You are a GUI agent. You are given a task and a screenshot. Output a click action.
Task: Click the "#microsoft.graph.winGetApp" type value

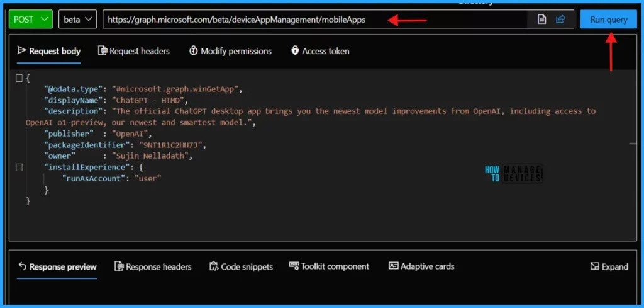(x=175, y=89)
